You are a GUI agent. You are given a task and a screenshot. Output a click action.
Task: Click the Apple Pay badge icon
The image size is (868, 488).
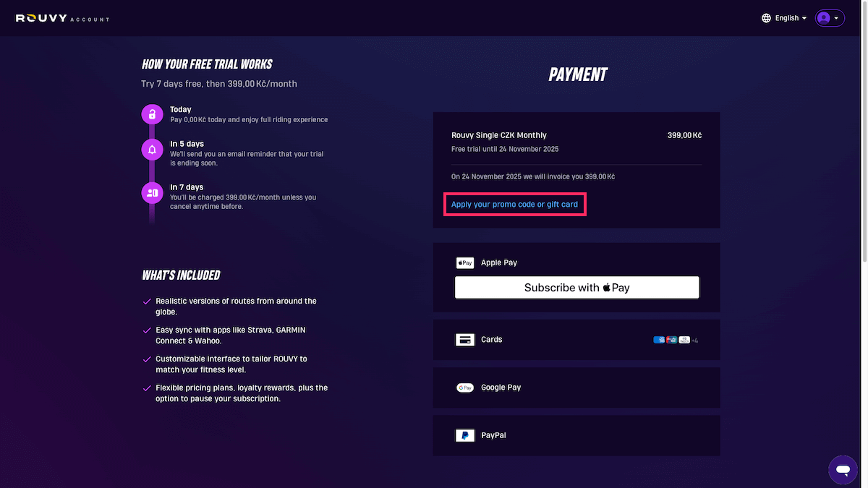pos(464,263)
